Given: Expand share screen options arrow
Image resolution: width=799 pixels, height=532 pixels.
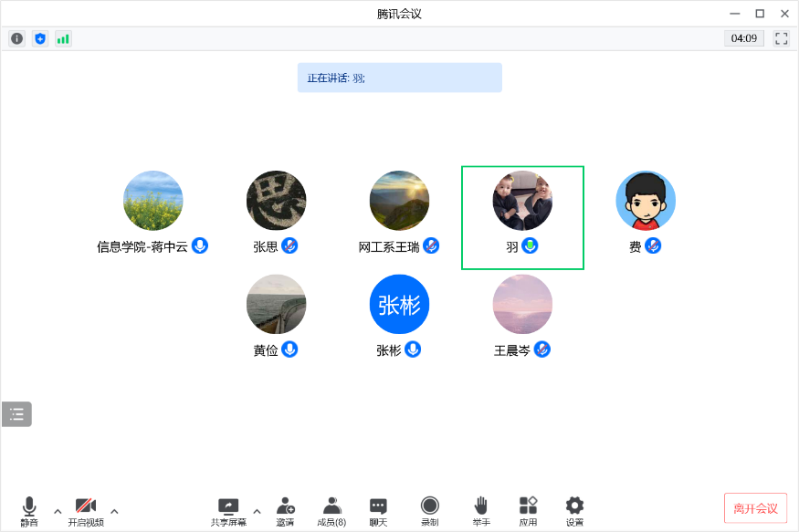Looking at the screenshot, I should click(x=257, y=511).
